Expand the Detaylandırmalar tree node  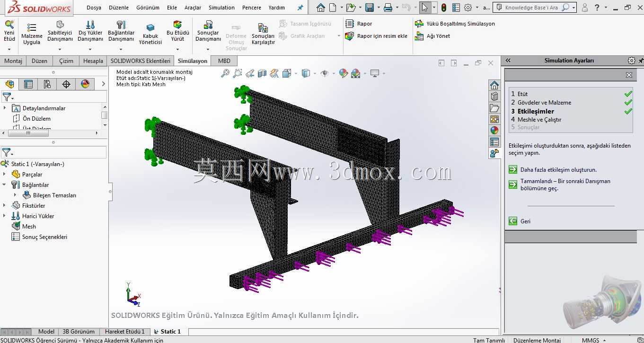click(4, 108)
